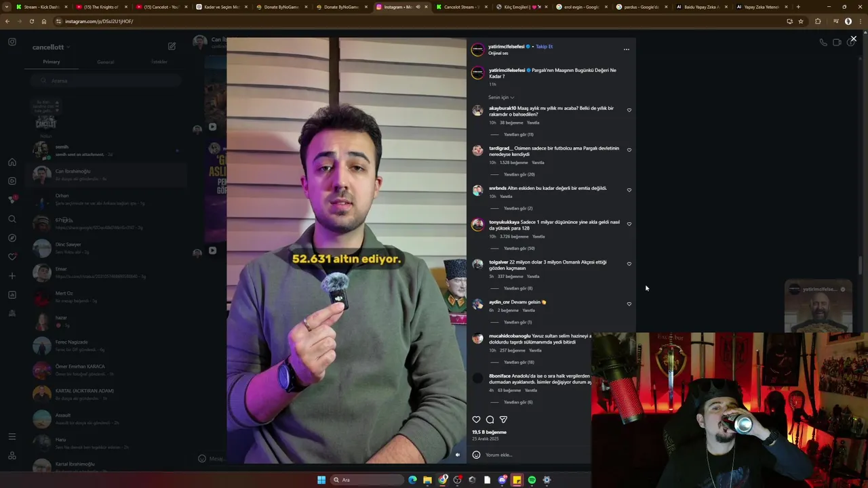Open the comment bubble icon under post

(x=490, y=420)
